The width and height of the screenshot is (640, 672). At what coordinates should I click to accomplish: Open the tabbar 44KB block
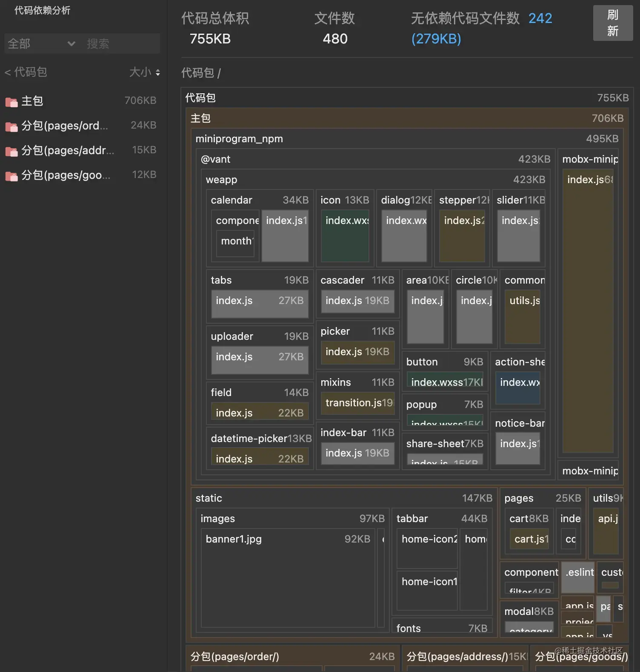pyautogui.click(x=442, y=519)
